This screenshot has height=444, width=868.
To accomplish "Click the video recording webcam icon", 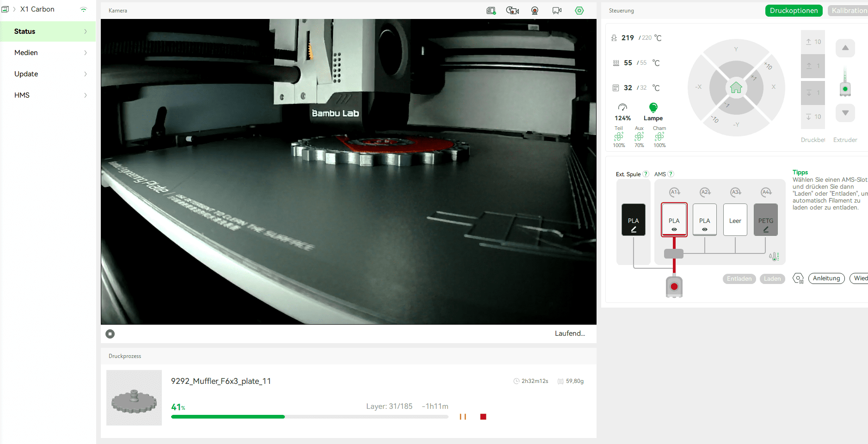I will pos(535,11).
